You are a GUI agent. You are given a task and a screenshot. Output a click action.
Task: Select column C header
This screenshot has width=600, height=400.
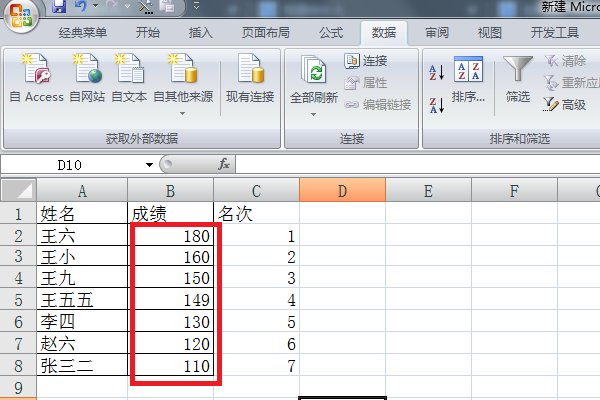256,191
